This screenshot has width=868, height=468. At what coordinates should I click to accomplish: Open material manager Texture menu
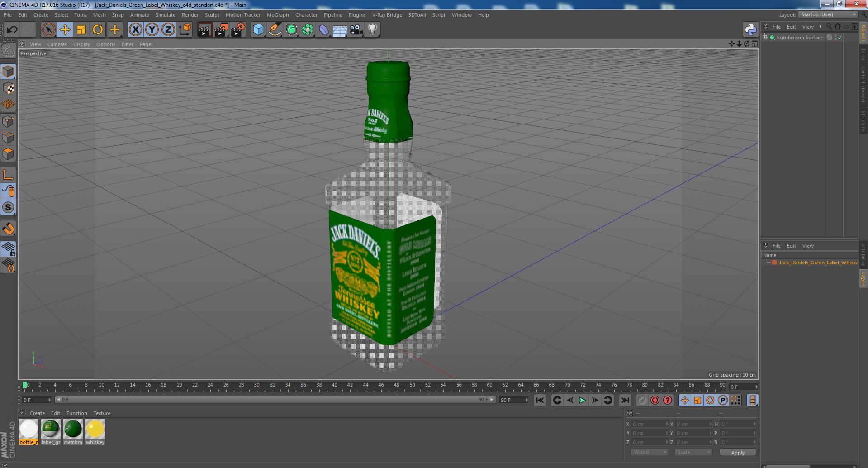pos(102,413)
